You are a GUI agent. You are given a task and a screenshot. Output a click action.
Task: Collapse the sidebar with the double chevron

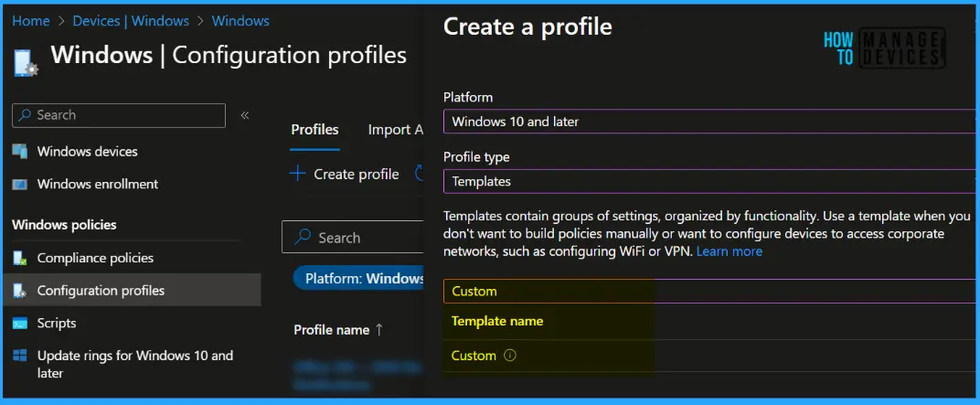(245, 115)
